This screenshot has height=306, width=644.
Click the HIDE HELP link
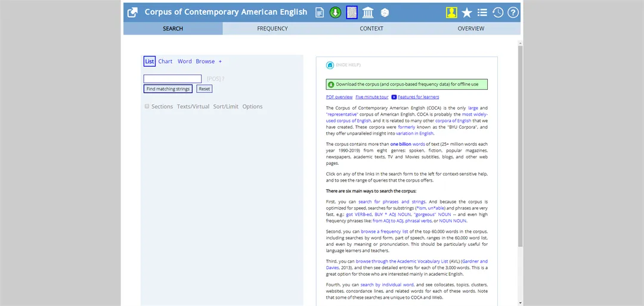tap(348, 65)
